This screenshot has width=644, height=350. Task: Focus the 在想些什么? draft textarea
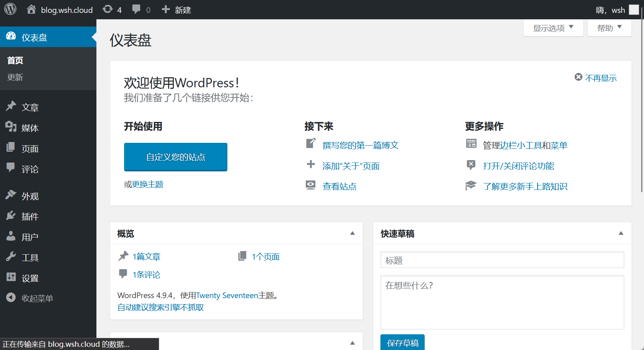tap(502, 303)
